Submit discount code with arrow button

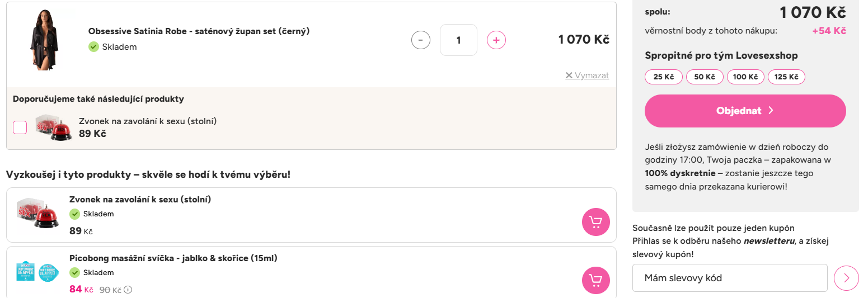[x=846, y=278]
